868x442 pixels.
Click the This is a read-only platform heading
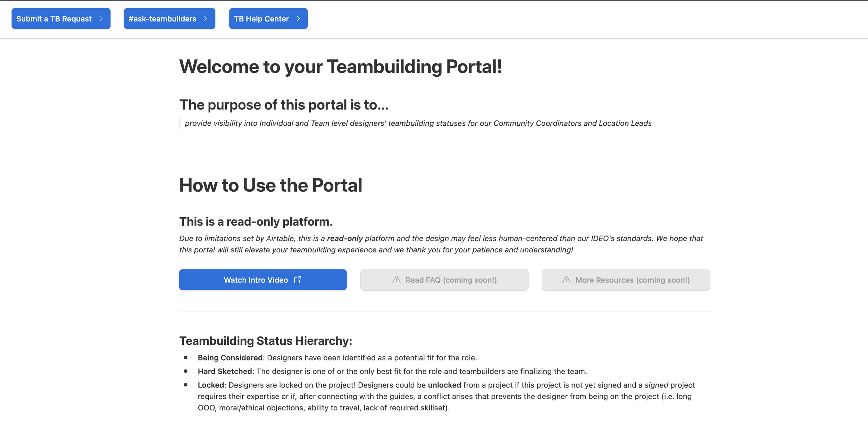click(x=256, y=222)
